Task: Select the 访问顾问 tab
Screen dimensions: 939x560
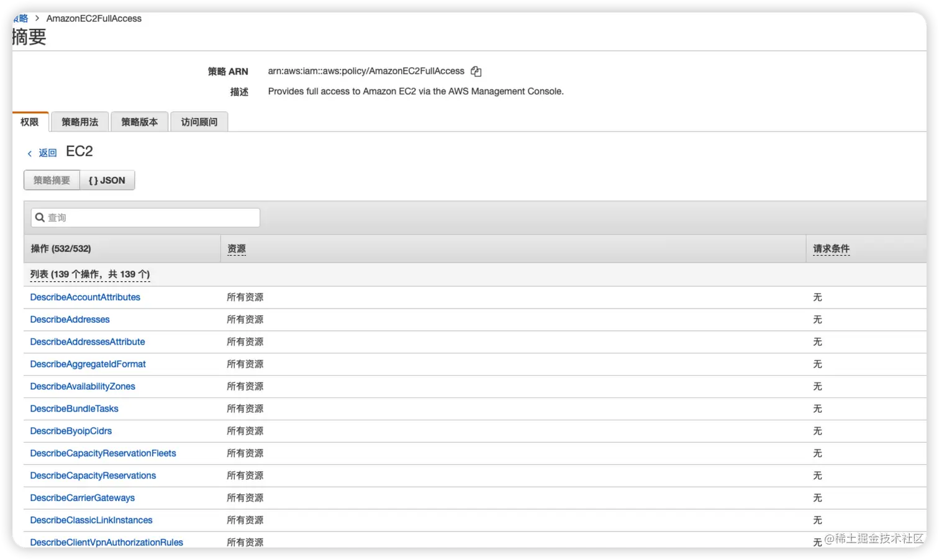Action: click(199, 122)
